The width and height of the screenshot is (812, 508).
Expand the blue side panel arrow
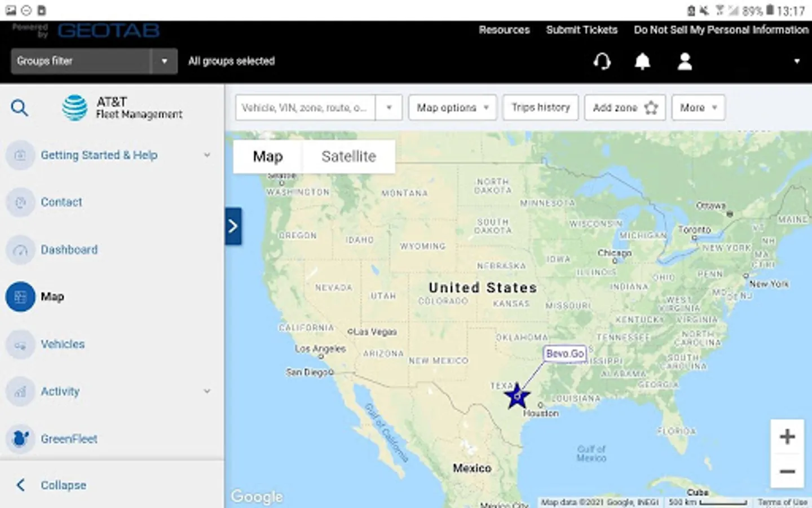pyautogui.click(x=233, y=226)
